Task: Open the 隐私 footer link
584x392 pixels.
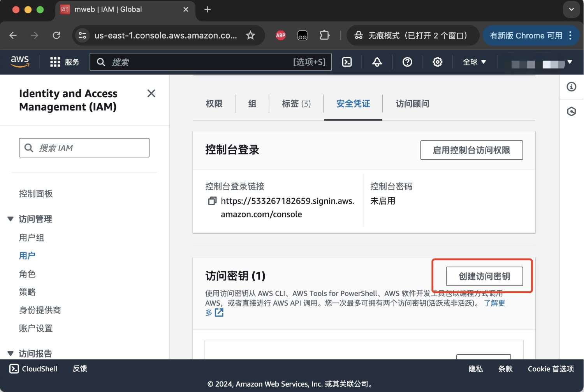Action: (476, 369)
